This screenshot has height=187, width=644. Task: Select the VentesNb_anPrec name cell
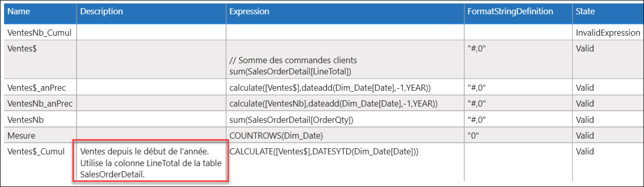[40, 104]
